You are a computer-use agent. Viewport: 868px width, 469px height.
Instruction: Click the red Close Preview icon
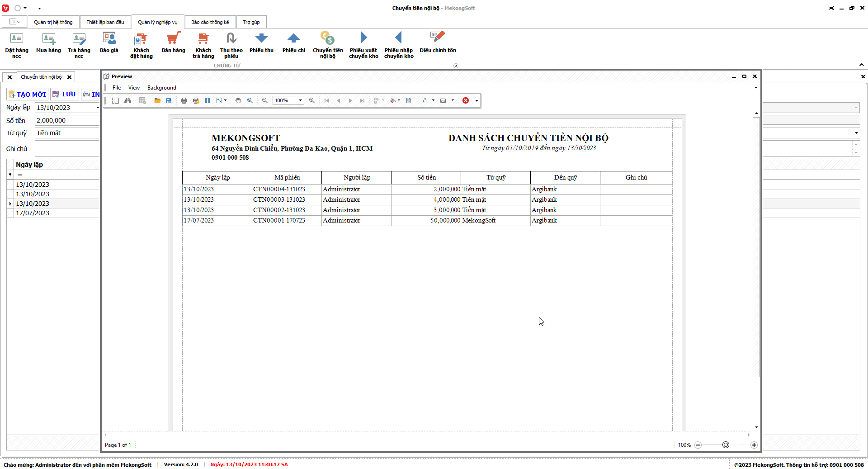pyautogui.click(x=465, y=100)
